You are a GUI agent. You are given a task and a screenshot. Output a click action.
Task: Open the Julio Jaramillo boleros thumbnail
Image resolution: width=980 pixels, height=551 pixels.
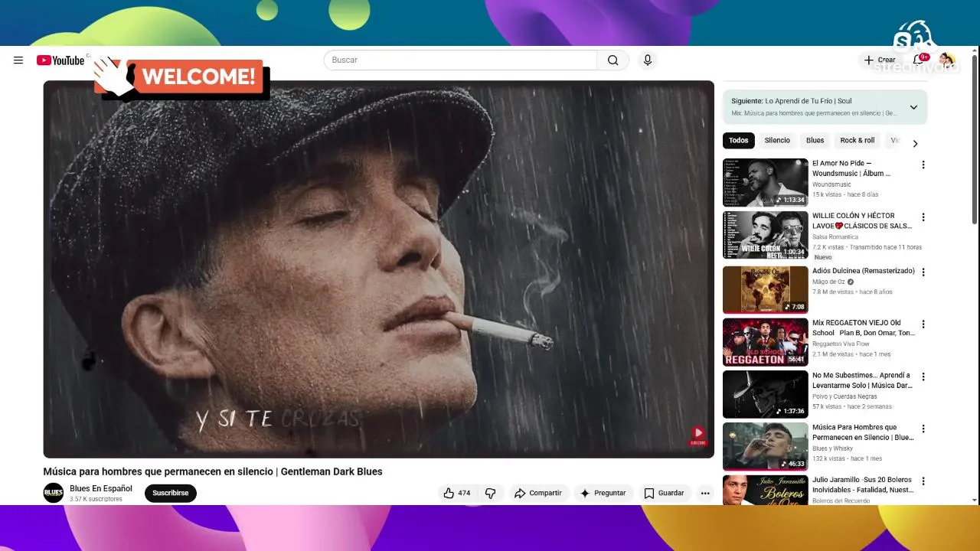(766, 490)
